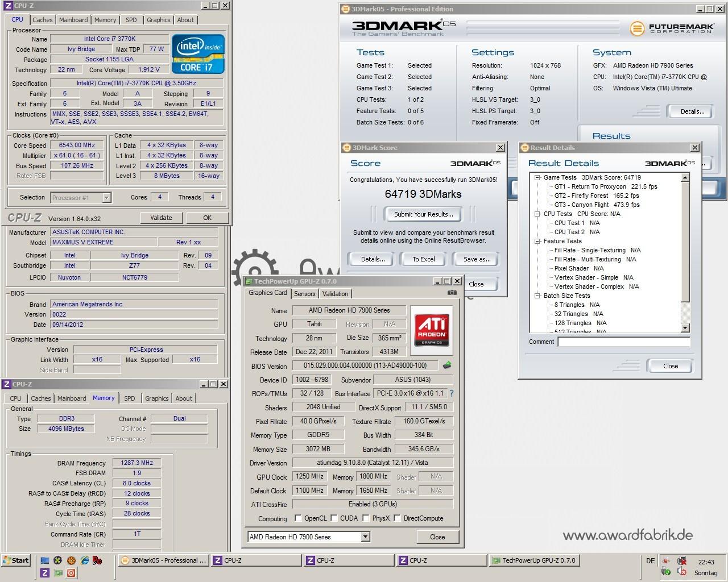Enable the OpenCL checkbox
This screenshot has width=728, height=582.
pos(298,518)
